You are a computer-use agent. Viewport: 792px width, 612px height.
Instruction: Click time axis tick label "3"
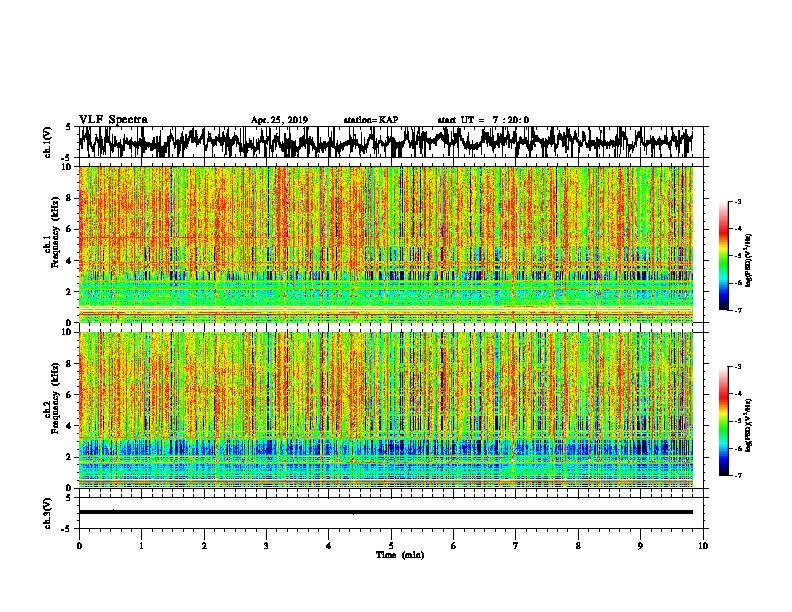point(266,546)
